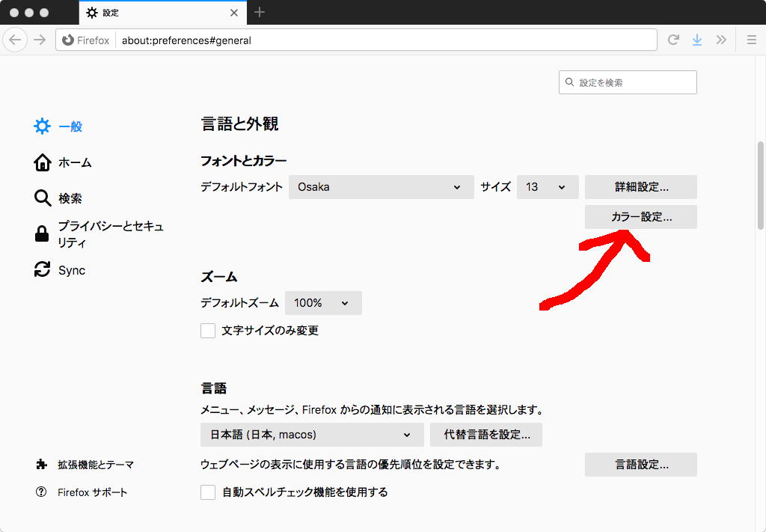Viewport: 766px width, 532px height.
Task: Open the downloads arrow icon
Action: coord(697,40)
